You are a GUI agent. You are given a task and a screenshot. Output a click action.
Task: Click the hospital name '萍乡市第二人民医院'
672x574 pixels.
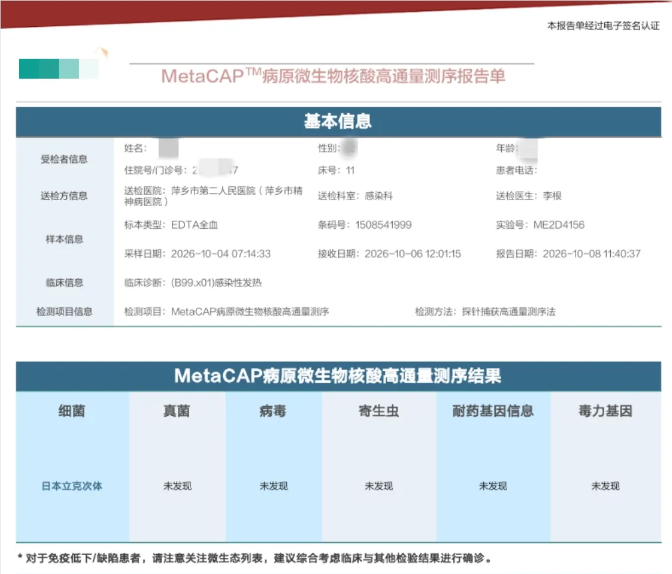(x=213, y=190)
